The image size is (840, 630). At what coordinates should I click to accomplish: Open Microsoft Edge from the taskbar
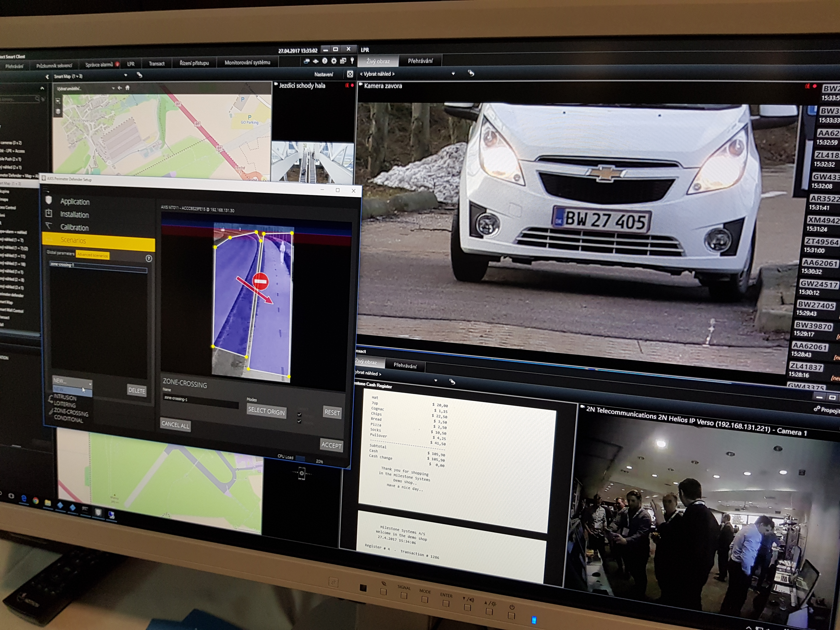pos(24,499)
